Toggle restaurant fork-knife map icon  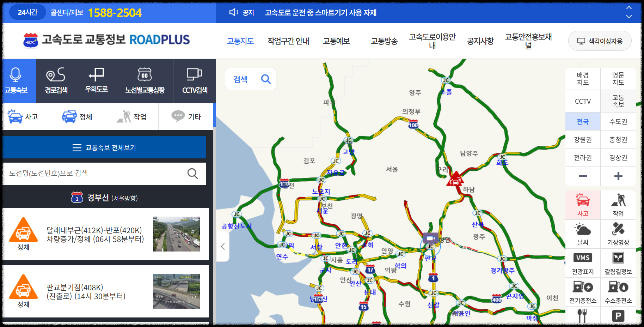pos(583,315)
